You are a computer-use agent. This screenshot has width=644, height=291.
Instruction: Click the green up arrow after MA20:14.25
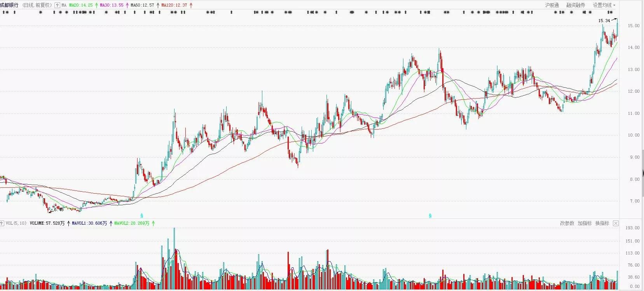click(96, 5)
